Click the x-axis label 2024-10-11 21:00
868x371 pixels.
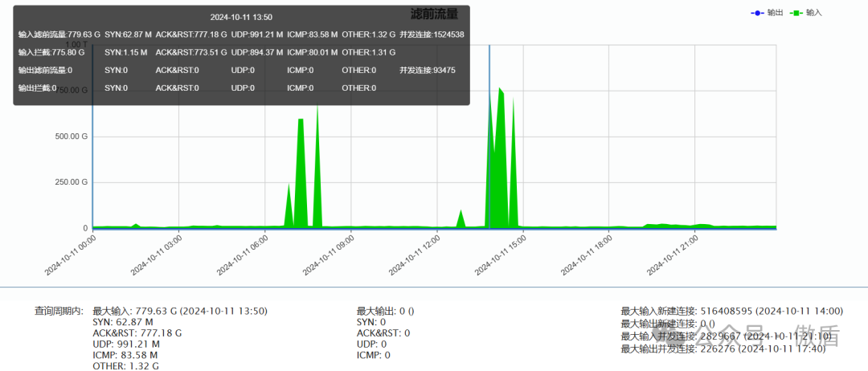[x=674, y=254]
